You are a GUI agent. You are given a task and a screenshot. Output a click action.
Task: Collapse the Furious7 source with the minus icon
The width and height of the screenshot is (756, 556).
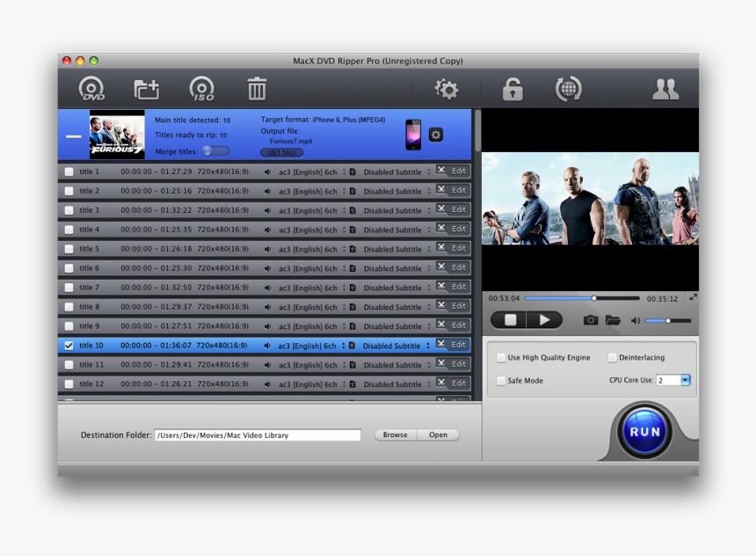pos(74,136)
